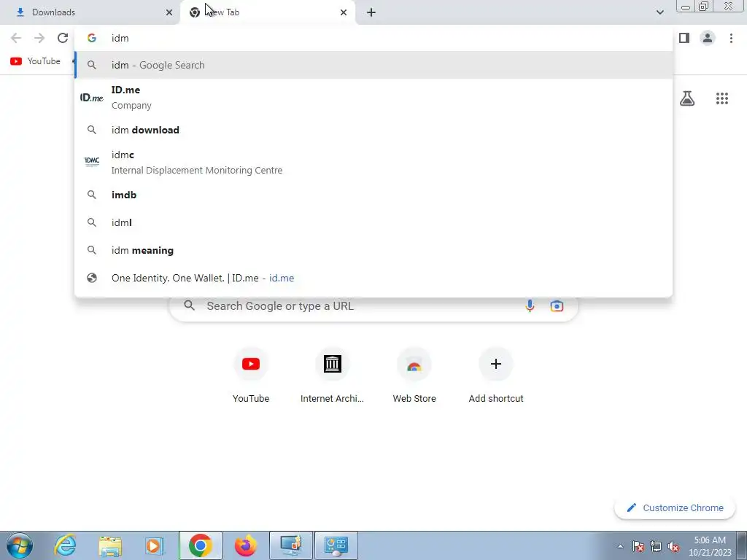Open the Action Center flag icon
The height and width of the screenshot is (560, 747).
[638, 546]
